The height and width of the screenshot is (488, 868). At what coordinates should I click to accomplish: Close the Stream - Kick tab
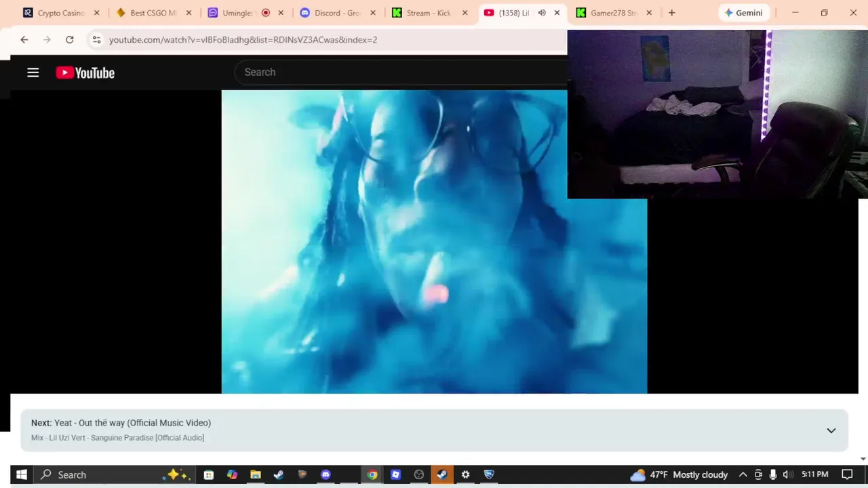click(x=465, y=13)
